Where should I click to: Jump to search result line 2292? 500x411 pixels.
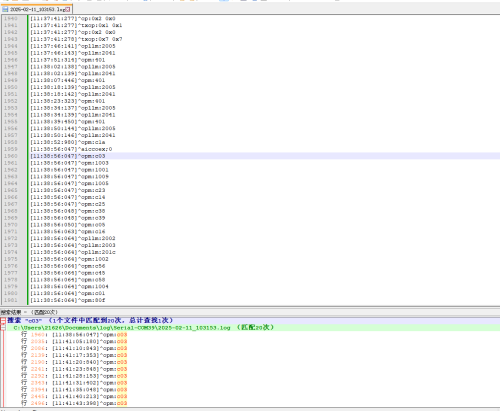click(74, 376)
